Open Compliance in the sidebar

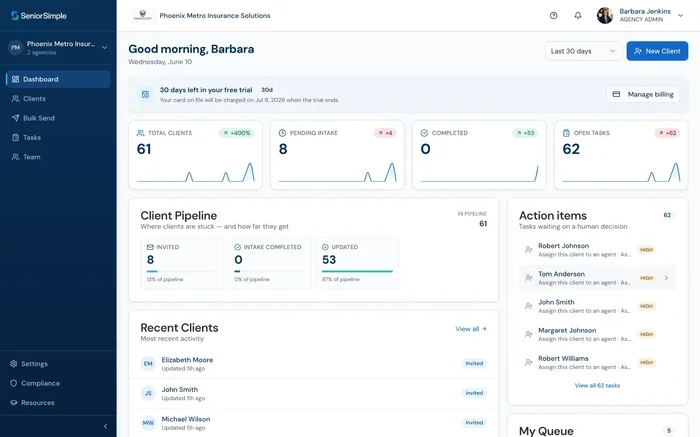pos(58,383)
